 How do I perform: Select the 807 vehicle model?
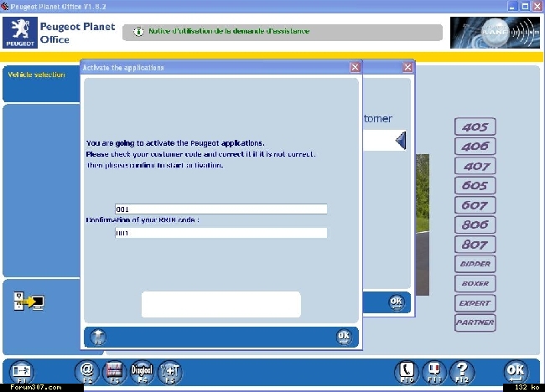[x=475, y=245]
